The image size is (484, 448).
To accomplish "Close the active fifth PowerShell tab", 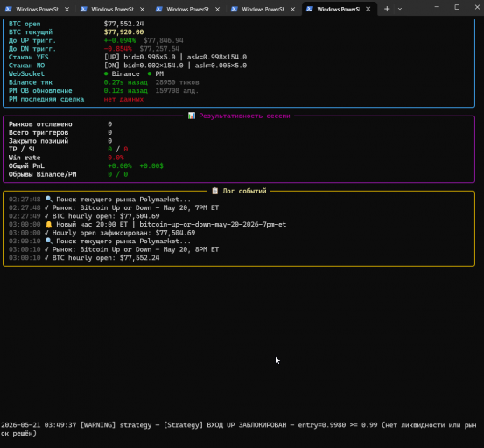I will (x=368, y=10).
